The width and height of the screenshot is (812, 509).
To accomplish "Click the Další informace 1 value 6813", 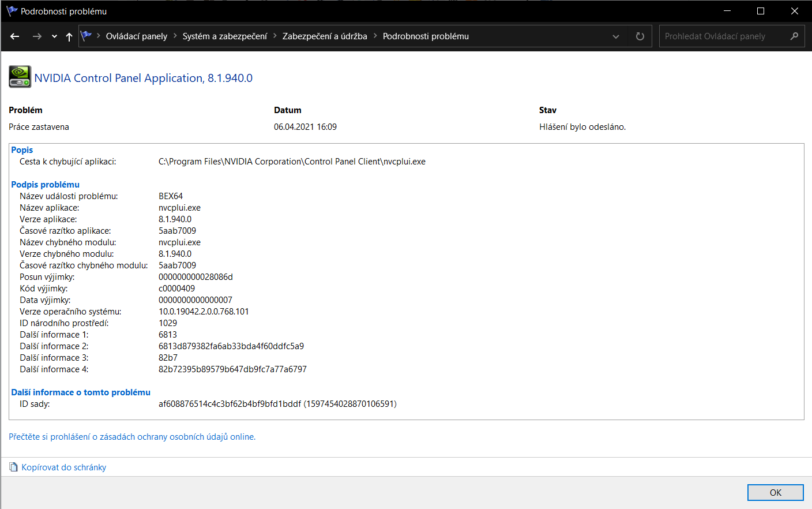I will tap(168, 335).
